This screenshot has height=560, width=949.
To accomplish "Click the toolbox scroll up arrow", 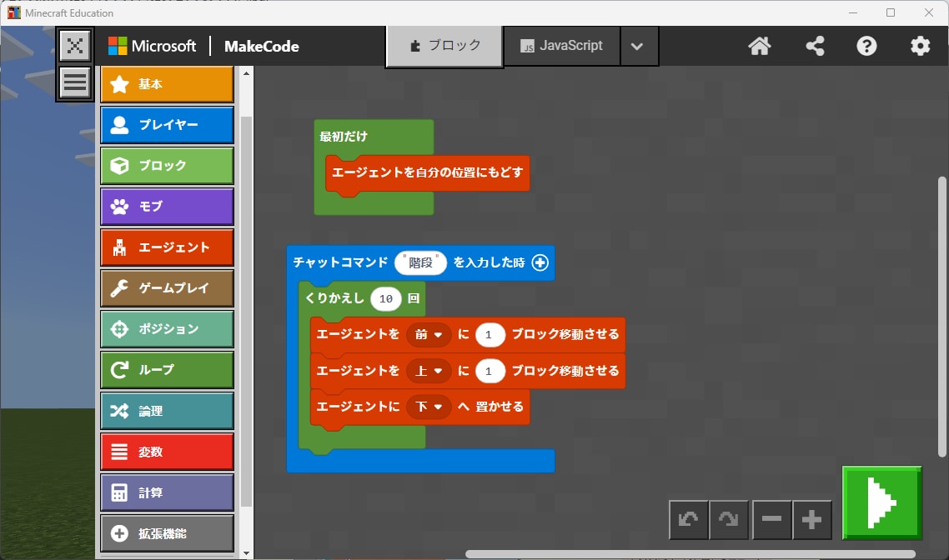I will (246, 73).
